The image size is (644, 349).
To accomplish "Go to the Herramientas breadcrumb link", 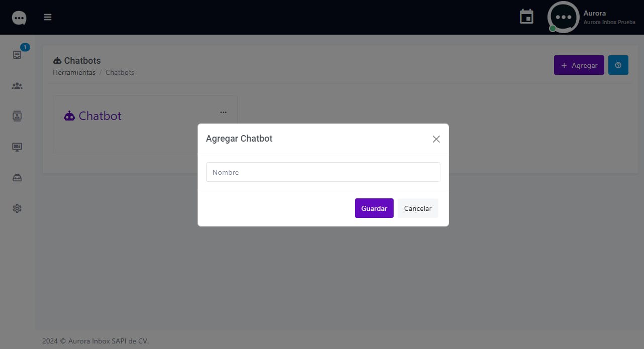I will click(x=74, y=72).
